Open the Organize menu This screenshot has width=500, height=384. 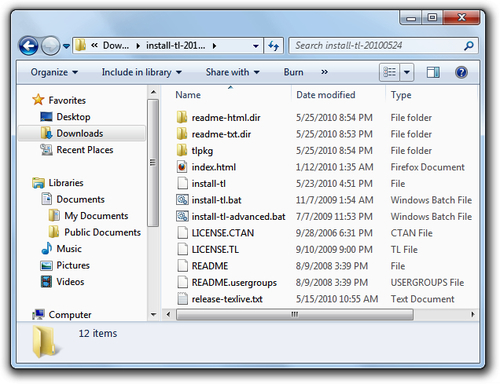pos(54,72)
